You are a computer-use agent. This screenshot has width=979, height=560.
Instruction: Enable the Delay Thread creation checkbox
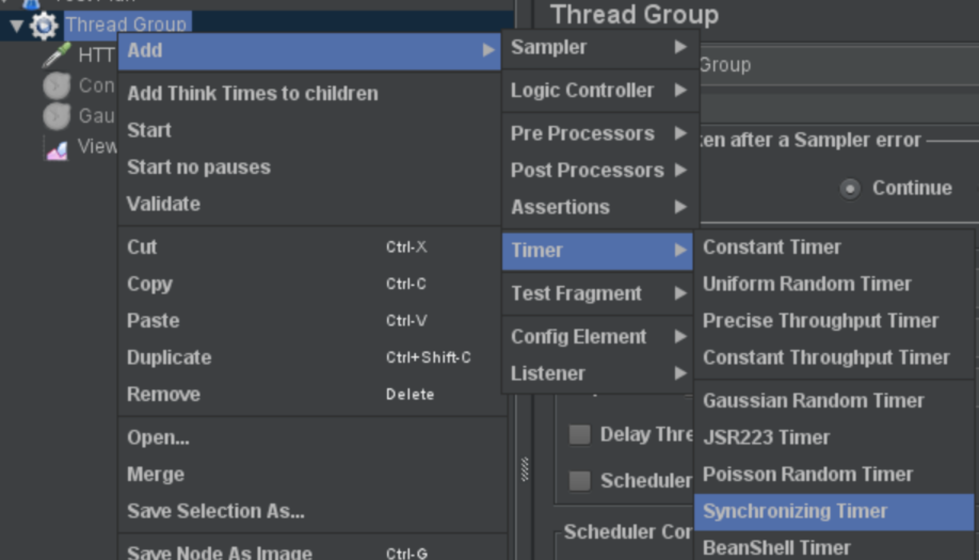coord(580,434)
